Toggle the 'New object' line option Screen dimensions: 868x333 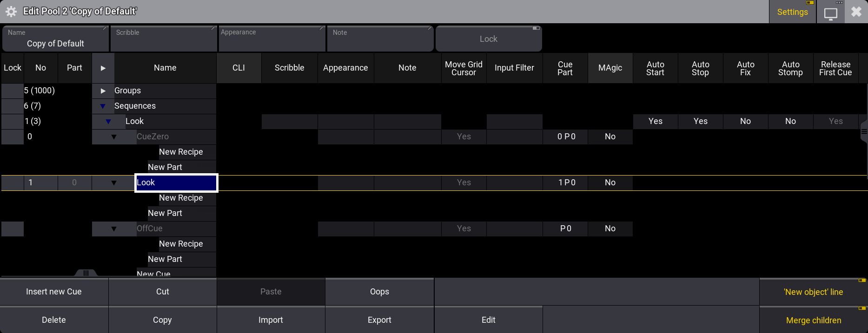(x=813, y=292)
